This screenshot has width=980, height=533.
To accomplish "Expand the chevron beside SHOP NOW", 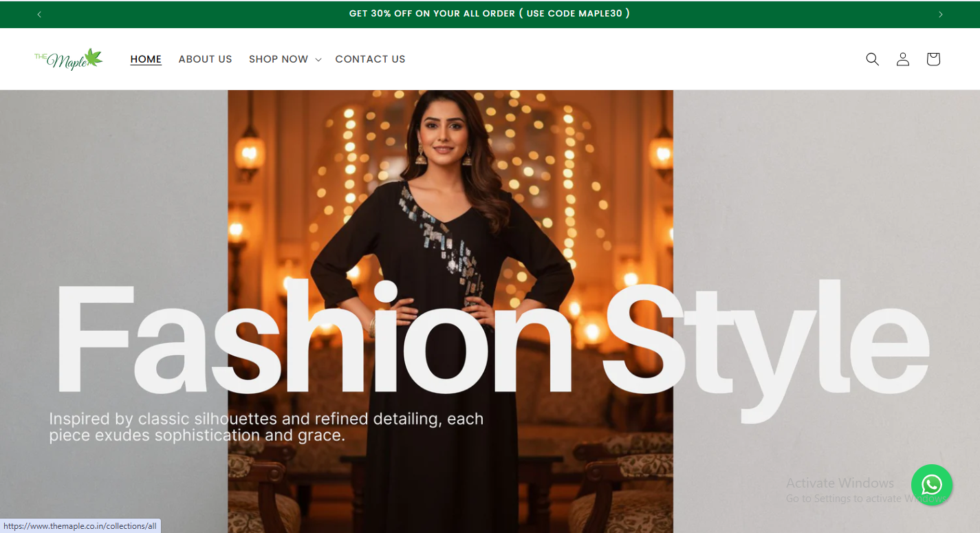I will point(318,60).
